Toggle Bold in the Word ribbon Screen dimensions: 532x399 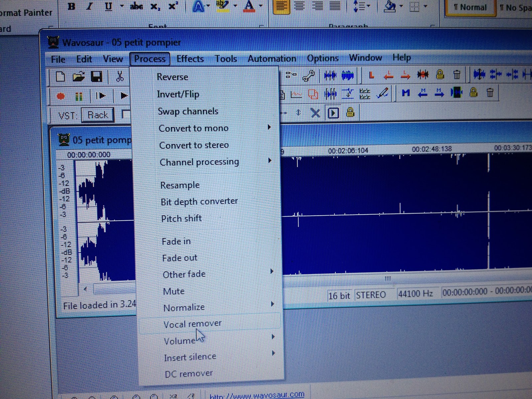pos(71,6)
